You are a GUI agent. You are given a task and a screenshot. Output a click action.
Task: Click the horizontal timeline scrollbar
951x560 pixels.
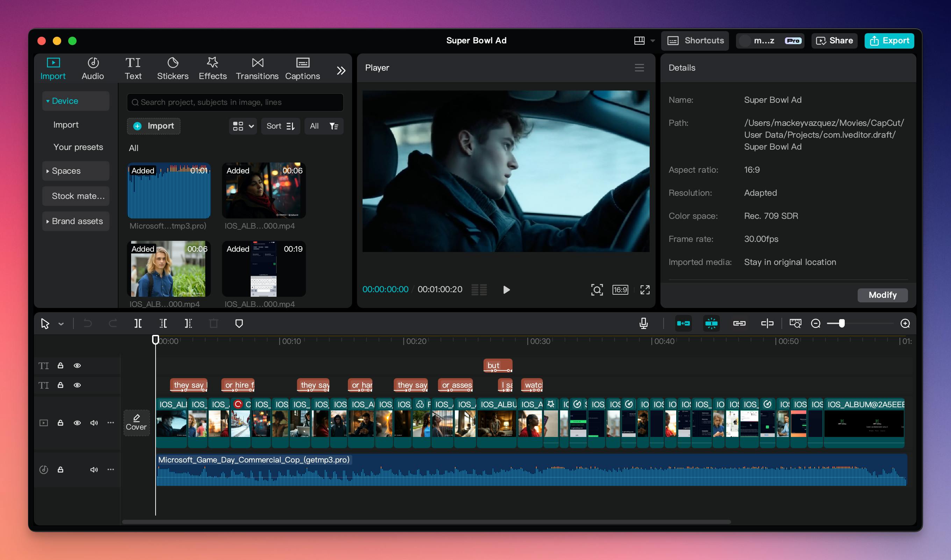pyautogui.click(x=427, y=522)
